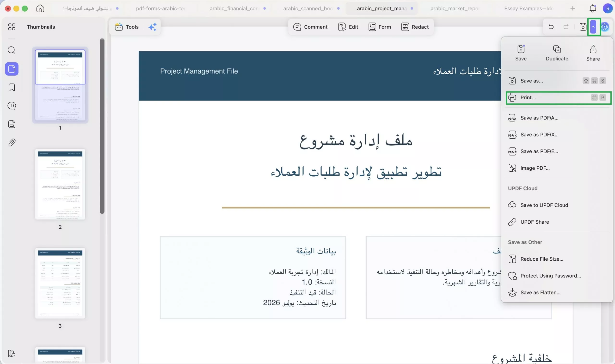Open the search panel magnifier icon
Screen dimensions: 615x364
click(12, 50)
